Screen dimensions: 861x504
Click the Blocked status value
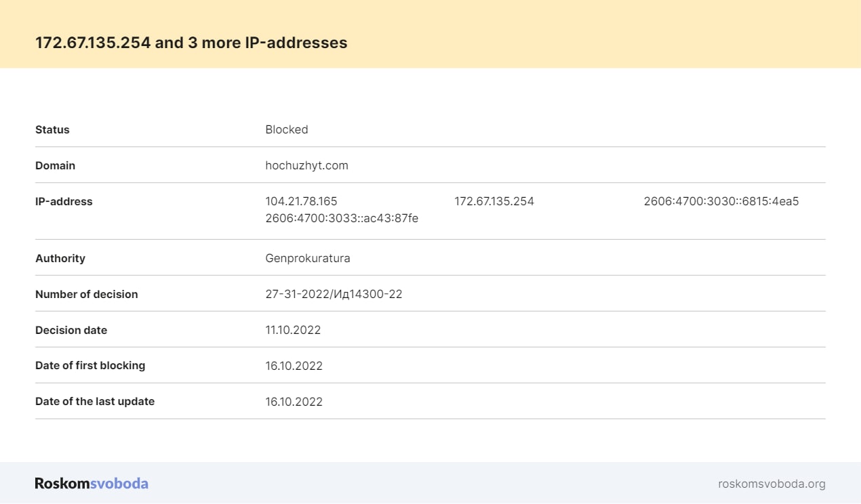click(286, 129)
